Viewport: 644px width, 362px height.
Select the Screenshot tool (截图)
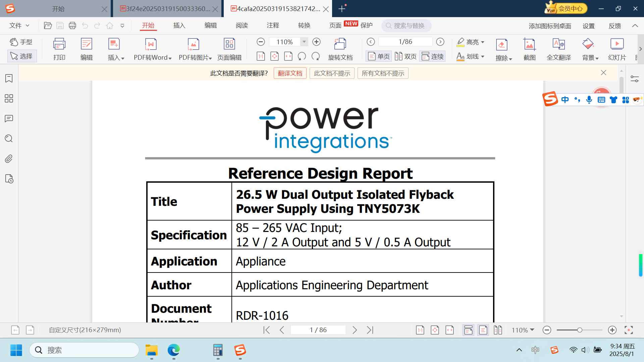tap(529, 49)
